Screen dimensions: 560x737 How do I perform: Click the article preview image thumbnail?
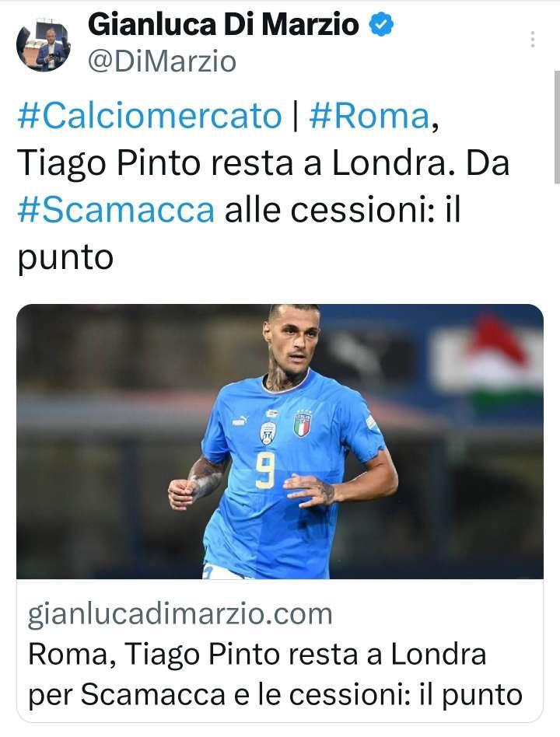tap(280, 441)
